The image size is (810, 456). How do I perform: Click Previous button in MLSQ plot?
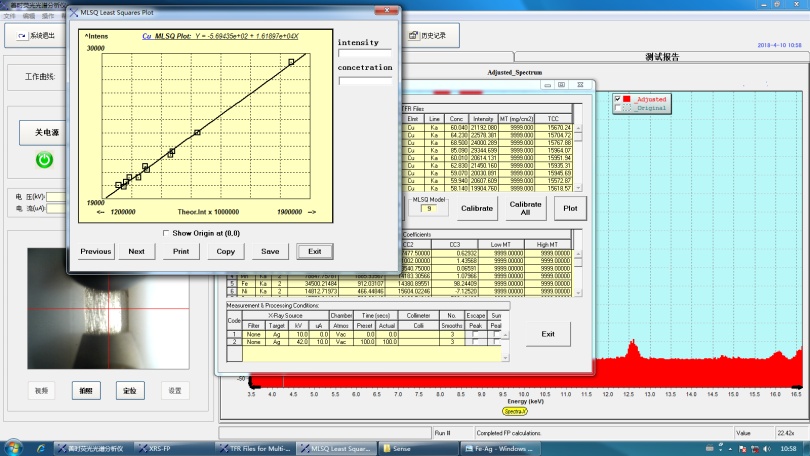click(96, 251)
